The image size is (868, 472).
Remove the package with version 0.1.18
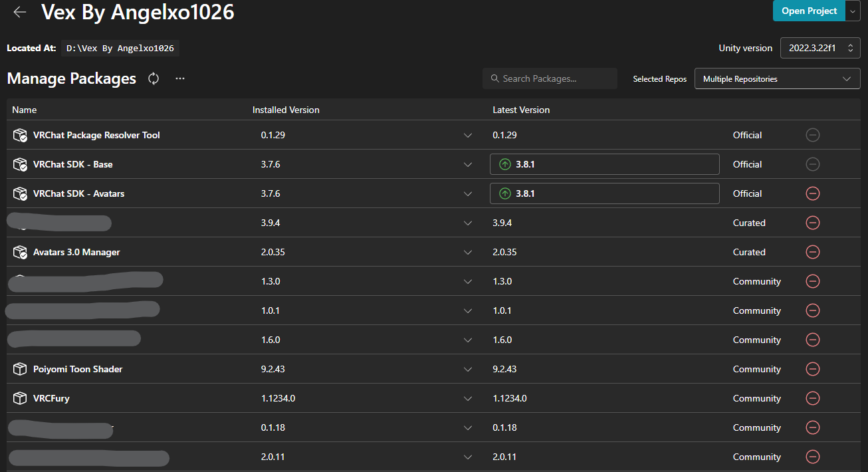click(812, 427)
